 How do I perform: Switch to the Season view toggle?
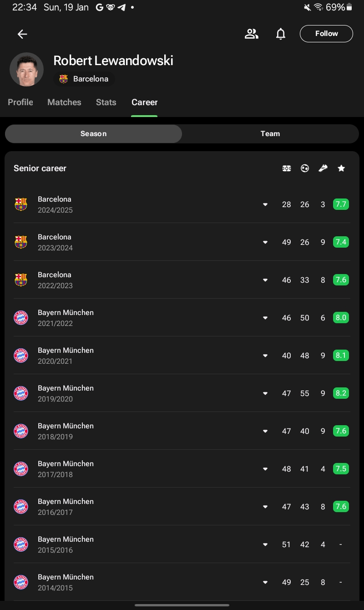[x=93, y=134]
